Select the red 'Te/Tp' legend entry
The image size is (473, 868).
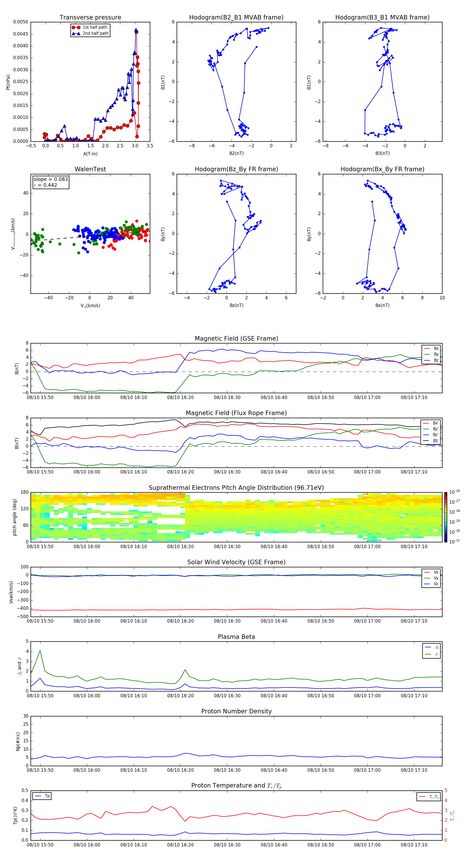click(429, 796)
